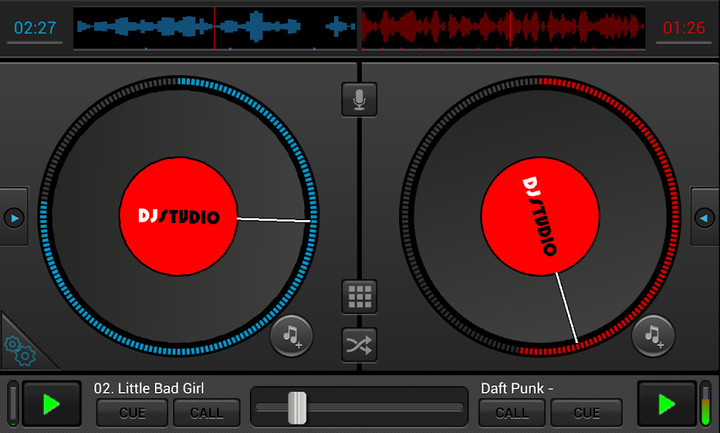Click the left deck CUE button

pos(132,413)
